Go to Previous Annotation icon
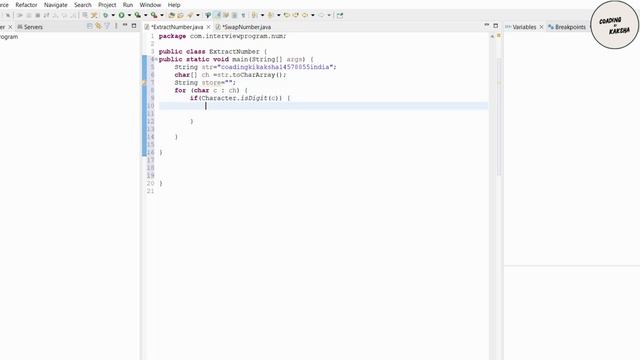This screenshot has width=640, height=360. click(270, 15)
